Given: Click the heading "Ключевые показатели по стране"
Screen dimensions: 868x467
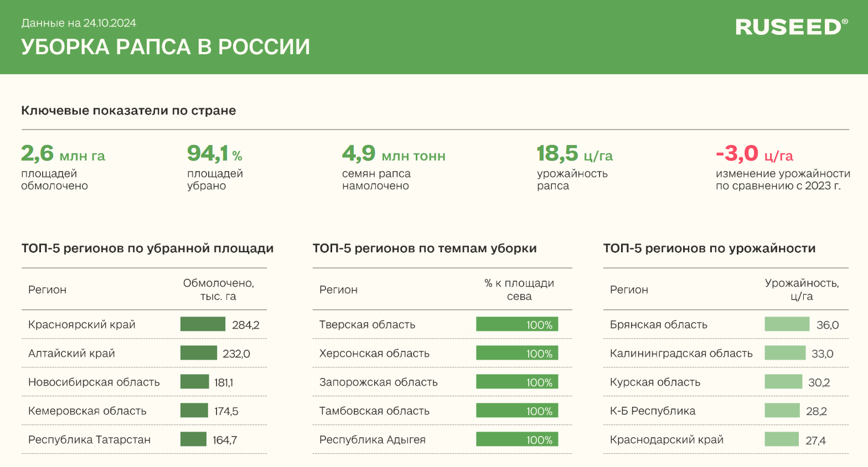Looking at the screenshot, I should tap(128, 111).
